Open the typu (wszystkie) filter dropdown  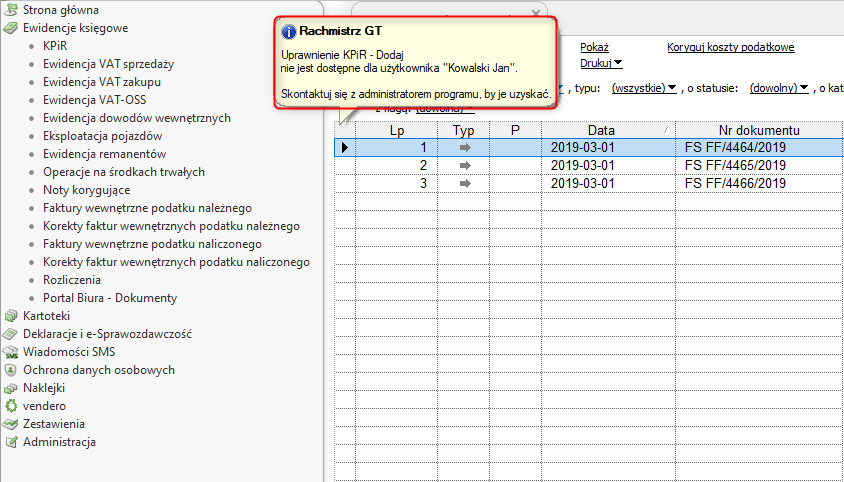coord(644,88)
